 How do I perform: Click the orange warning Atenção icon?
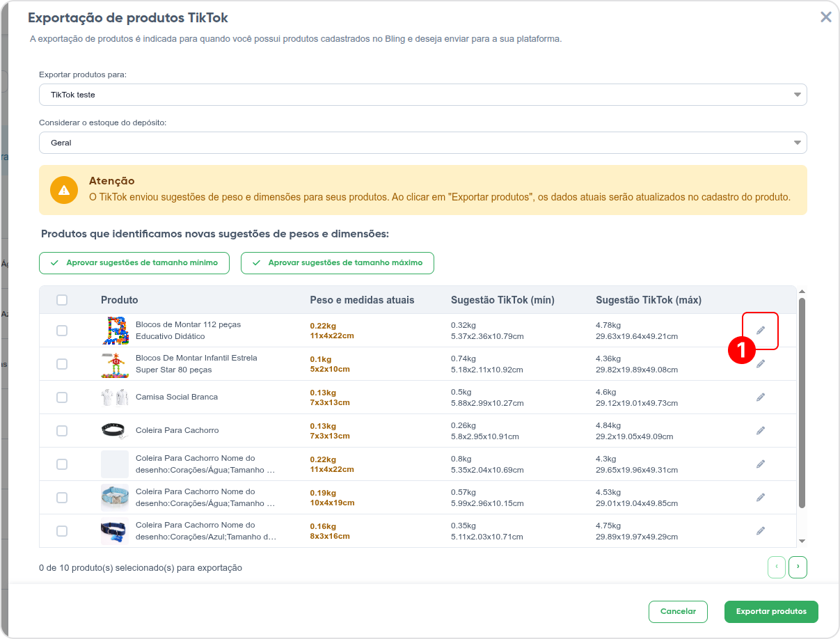tap(64, 190)
